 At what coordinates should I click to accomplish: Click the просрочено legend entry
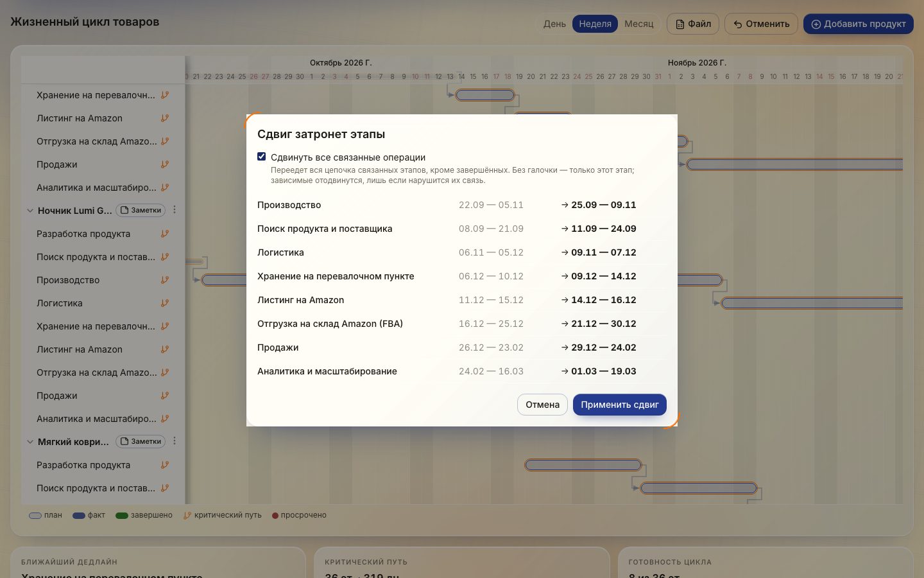[x=299, y=515]
